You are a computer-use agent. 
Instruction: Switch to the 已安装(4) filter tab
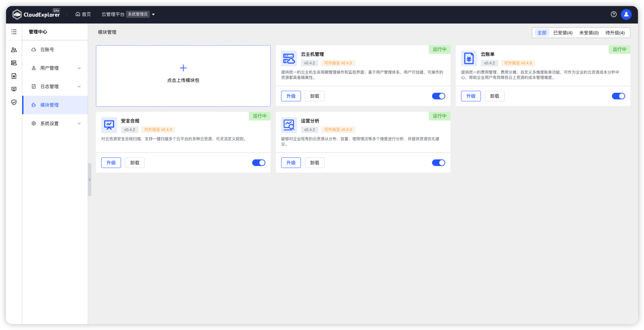[x=563, y=33]
